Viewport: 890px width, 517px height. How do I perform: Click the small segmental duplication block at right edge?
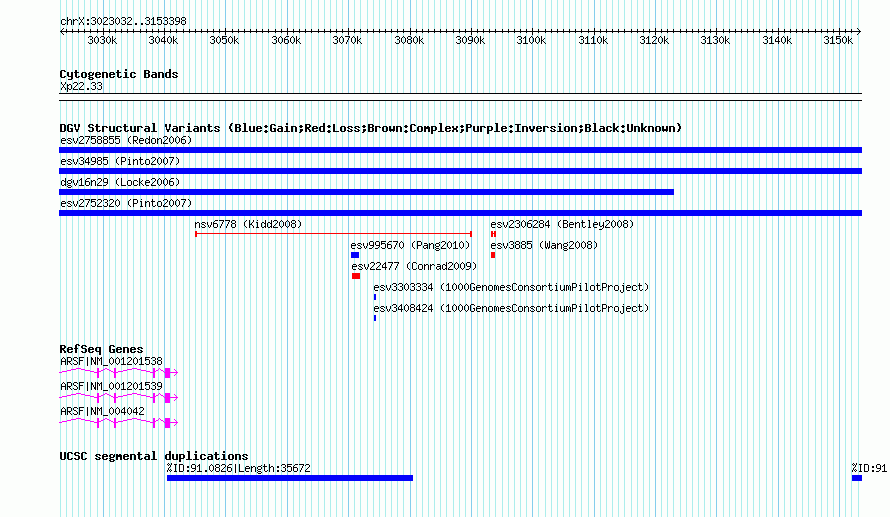[857, 478]
